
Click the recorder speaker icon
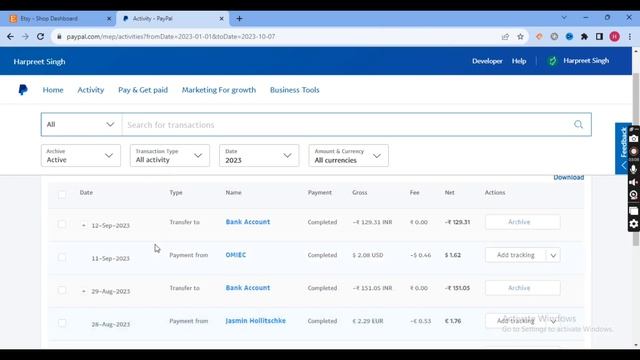(633, 182)
